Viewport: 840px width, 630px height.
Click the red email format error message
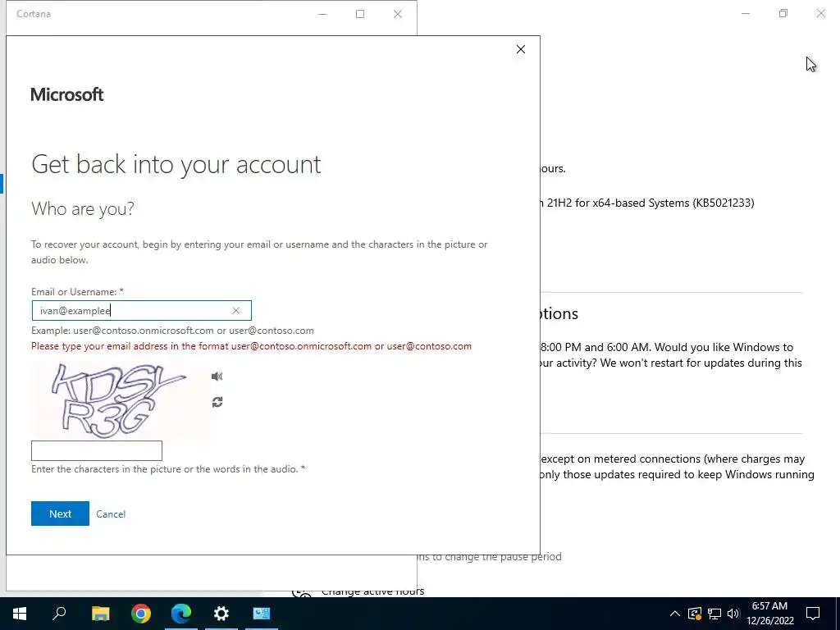tap(251, 346)
